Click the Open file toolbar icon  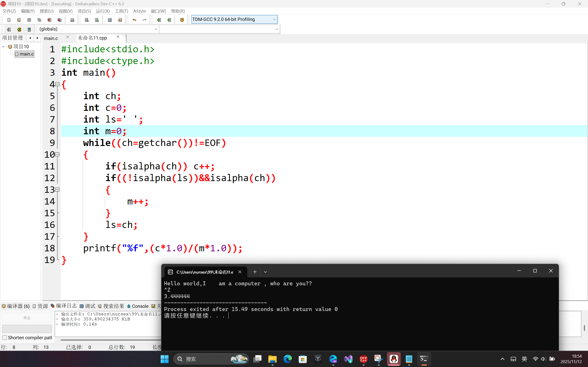point(19,20)
